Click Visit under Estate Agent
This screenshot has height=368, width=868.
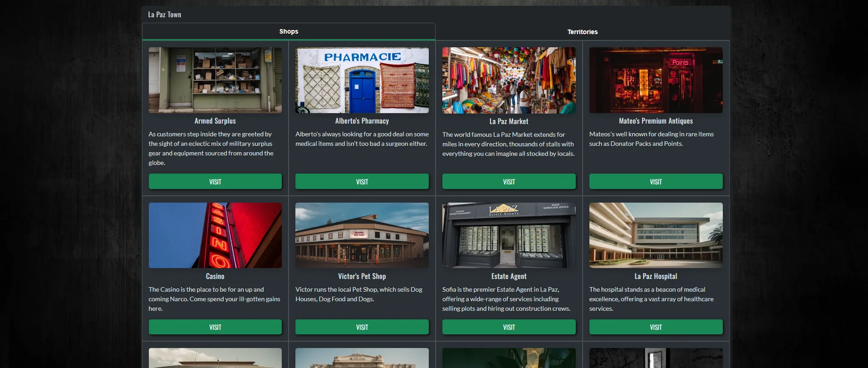point(509,327)
